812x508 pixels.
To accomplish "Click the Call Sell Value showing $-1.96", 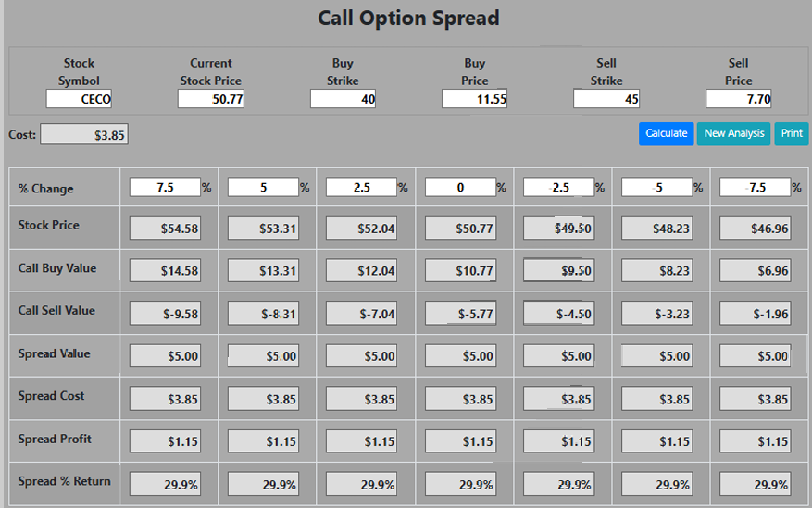I will (x=756, y=314).
